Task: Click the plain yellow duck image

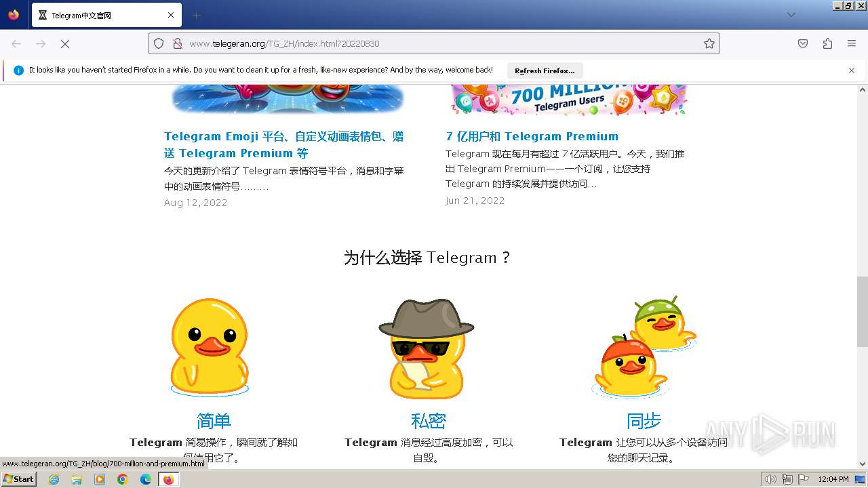Action: click(x=210, y=347)
